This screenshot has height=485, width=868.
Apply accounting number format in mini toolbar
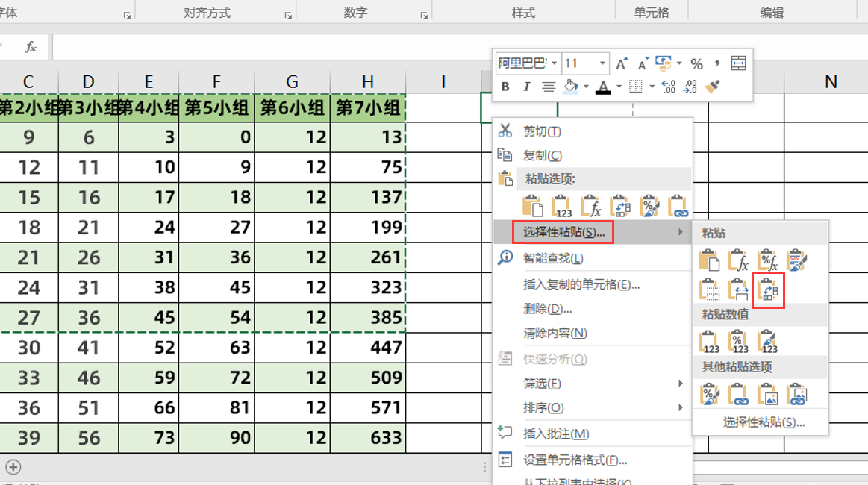[x=664, y=63]
